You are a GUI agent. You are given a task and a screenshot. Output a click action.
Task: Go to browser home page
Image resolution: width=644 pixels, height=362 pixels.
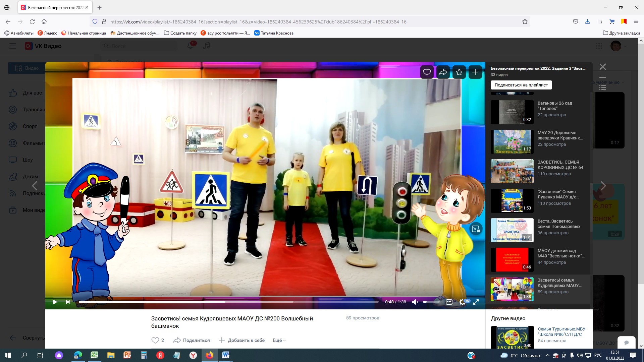click(44, 22)
